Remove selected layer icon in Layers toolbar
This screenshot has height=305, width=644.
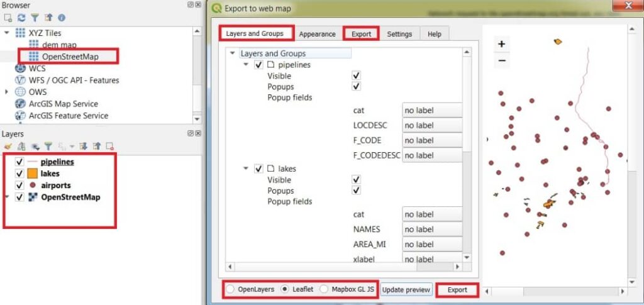[109, 146]
